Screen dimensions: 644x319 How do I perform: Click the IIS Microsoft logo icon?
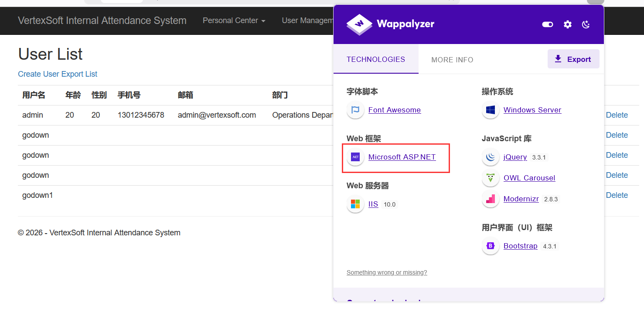[x=355, y=204]
